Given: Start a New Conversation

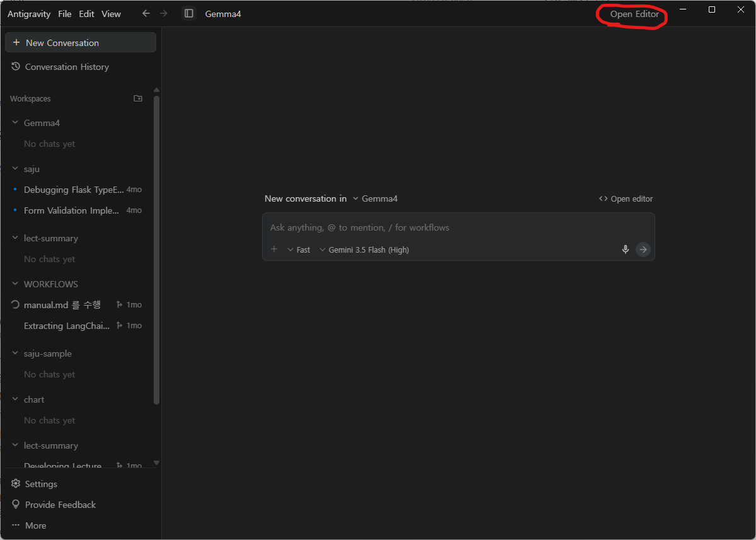Looking at the screenshot, I should [81, 42].
